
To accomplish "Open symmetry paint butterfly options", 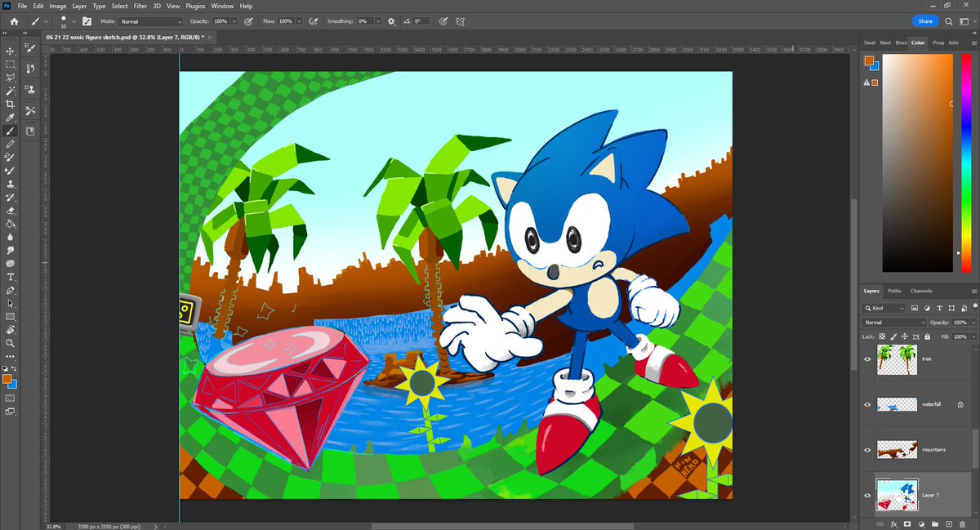I will (461, 20).
